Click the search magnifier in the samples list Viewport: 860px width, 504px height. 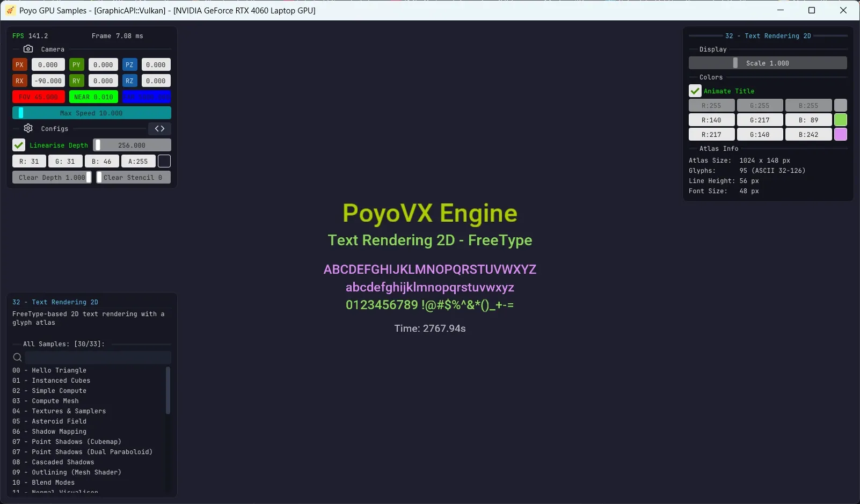pyautogui.click(x=17, y=357)
